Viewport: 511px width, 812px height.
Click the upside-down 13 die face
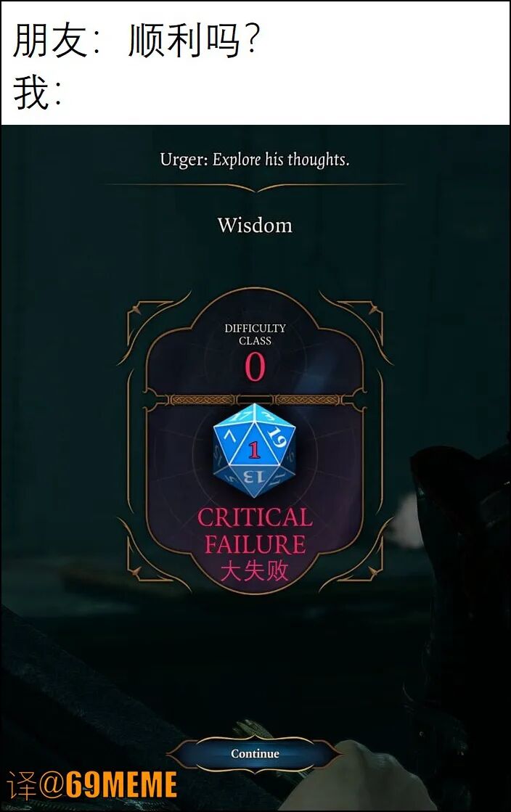click(x=254, y=477)
